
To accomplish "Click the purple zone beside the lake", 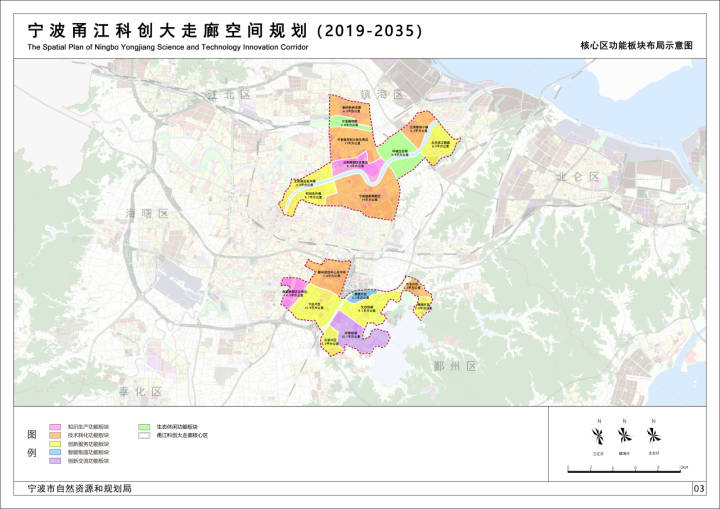I will (359, 336).
